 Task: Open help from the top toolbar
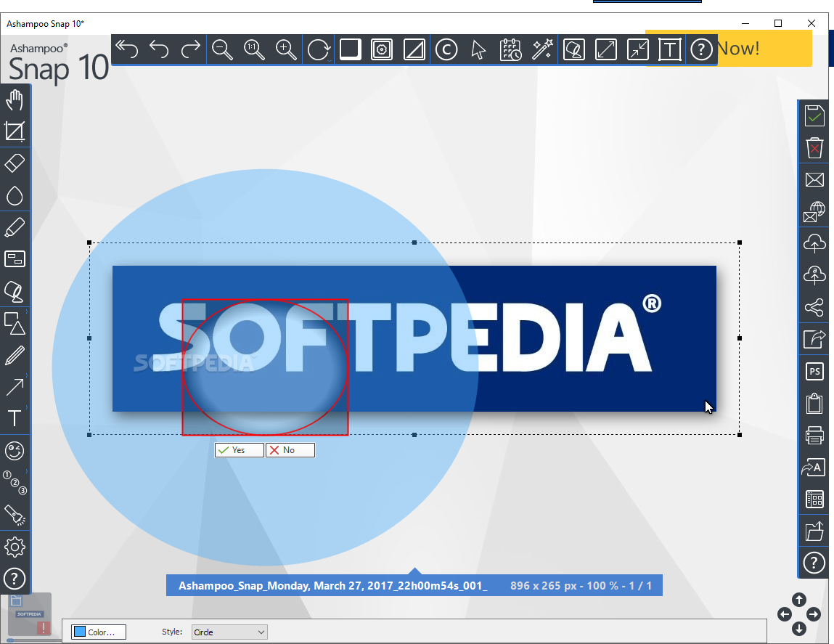point(702,50)
